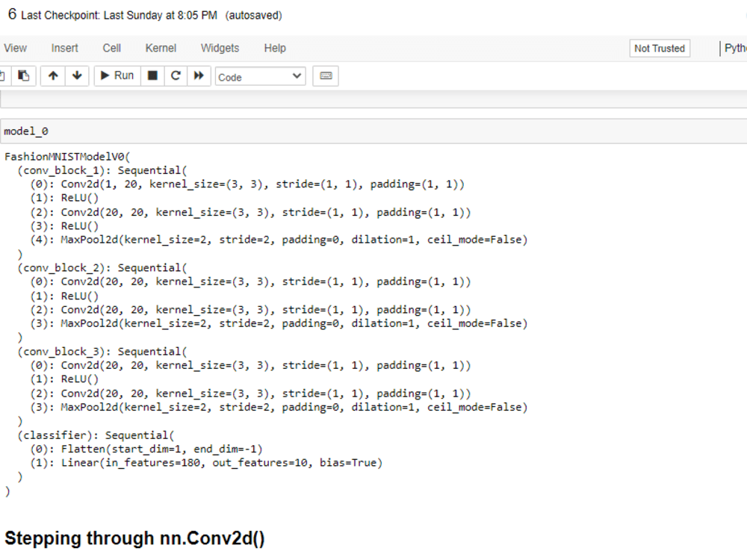Open the Insert menu
The height and width of the screenshot is (560, 747).
64,48
